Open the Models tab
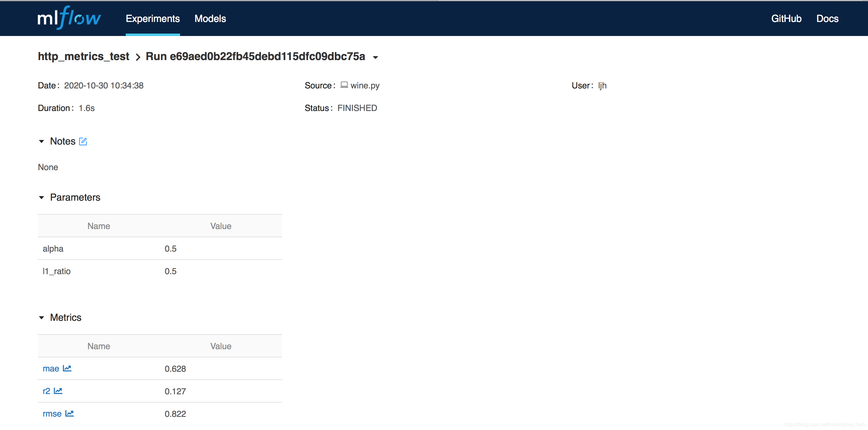Viewport: 868px width, 430px height. [x=210, y=18]
